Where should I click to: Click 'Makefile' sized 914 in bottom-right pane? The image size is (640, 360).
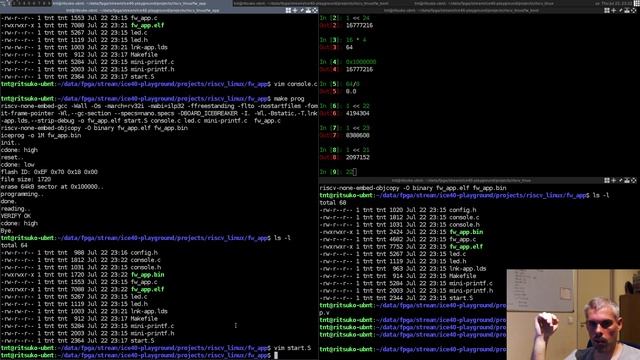[x=463, y=276]
